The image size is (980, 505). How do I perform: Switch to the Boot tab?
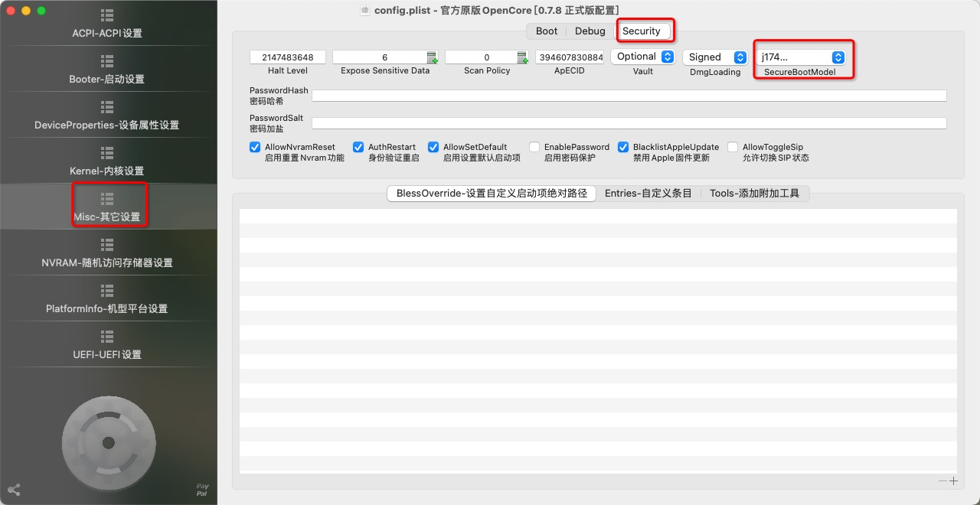(x=547, y=31)
